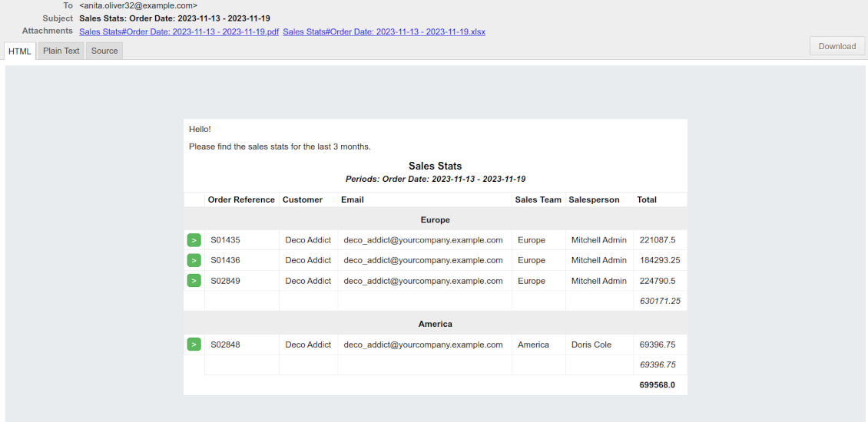Click the Europe group heading row
Image resolution: width=868 pixels, height=422 pixels.
(x=435, y=219)
